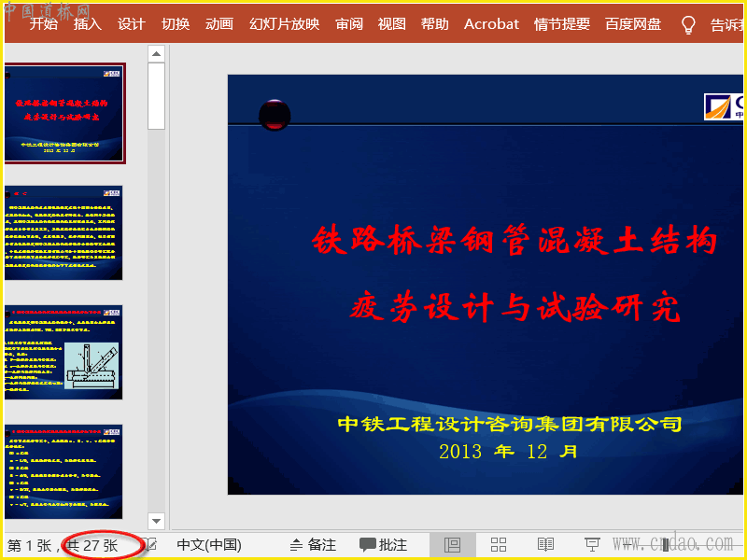Open the 幻灯片放映 tab
The image size is (747, 560).
coord(285,24)
